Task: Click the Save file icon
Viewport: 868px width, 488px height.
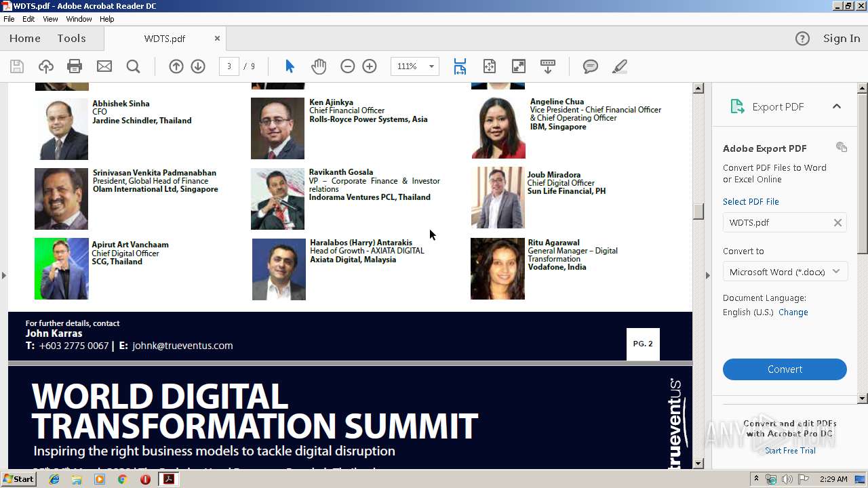Action: pos(17,66)
